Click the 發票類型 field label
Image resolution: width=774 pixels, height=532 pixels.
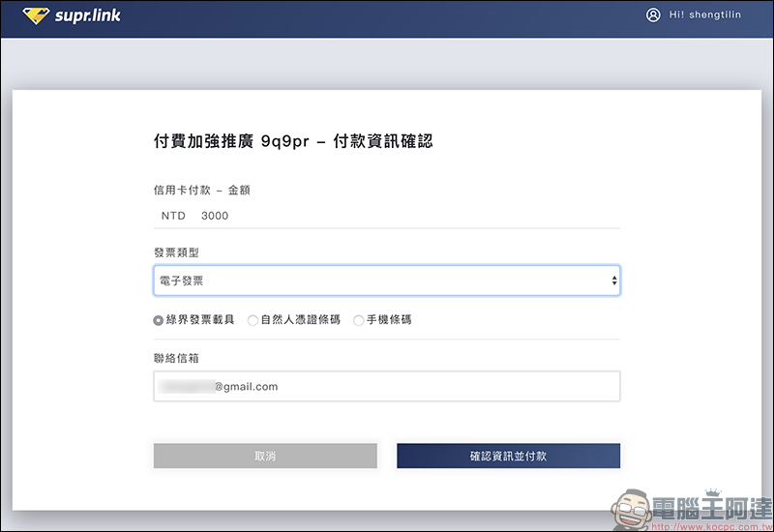pos(177,252)
